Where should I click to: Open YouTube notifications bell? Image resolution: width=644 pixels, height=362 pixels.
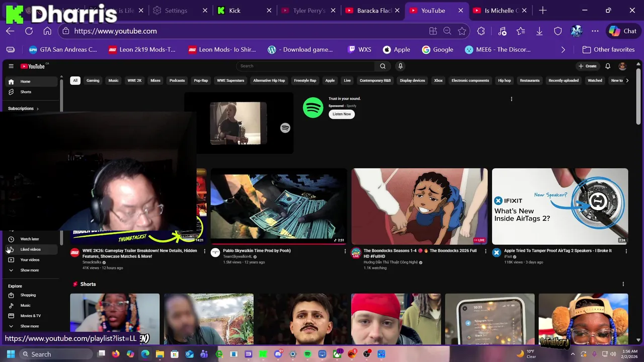point(608,66)
